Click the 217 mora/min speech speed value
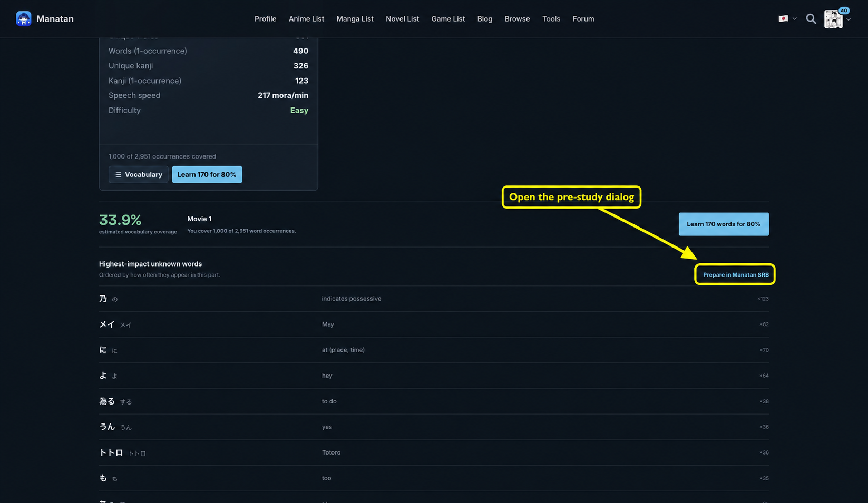The height and width of the screenshot is (503, 868). [x=282, y=95]
